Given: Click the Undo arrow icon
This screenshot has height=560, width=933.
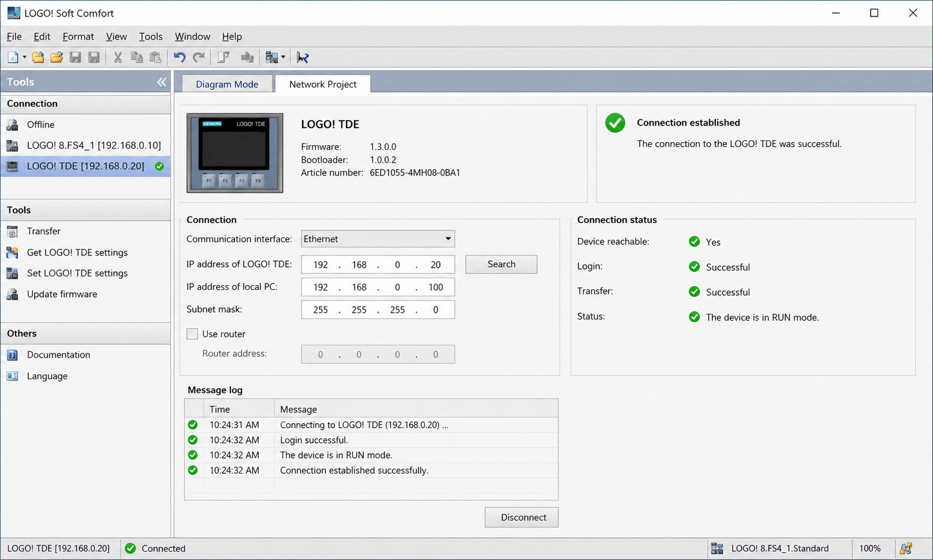Looking at the screenshot, I should click(x=180, y=57).
